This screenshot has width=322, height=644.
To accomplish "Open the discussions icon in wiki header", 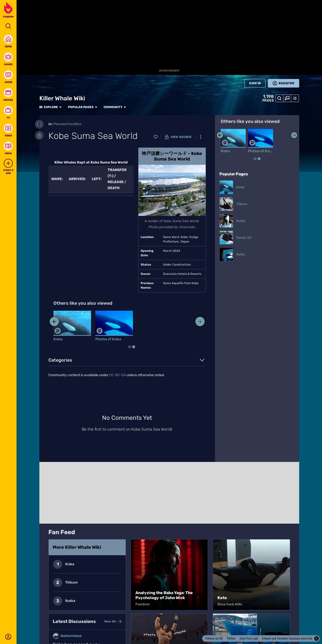I will (x=287, y=98).
